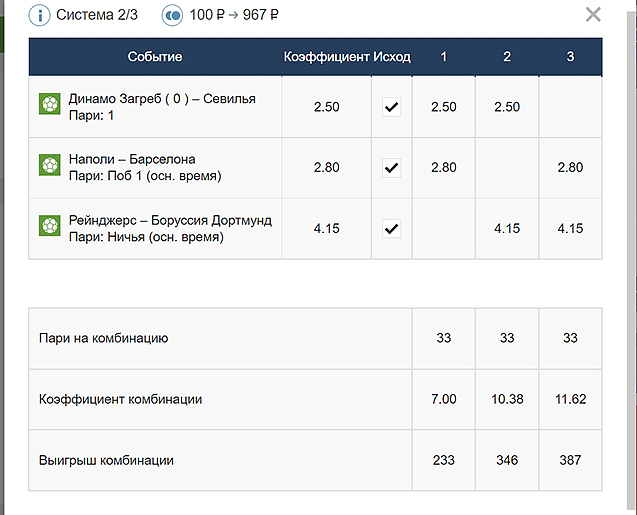
Task: Click the 11.62 combination coefficient cell
Action: 570,399
